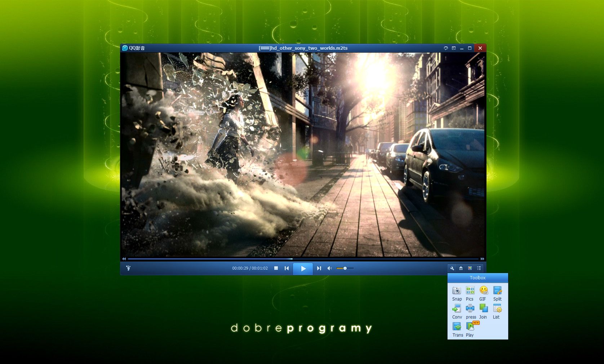Image resolution: width=604 pixels, height=364 pixels.
Task: Seek within the playback progress bar
Action: coord(303,259)
